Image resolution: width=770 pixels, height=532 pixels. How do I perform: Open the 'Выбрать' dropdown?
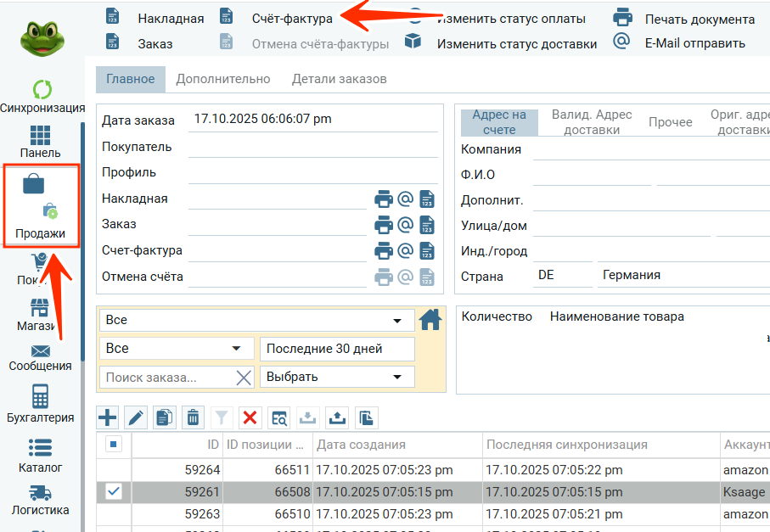click(x=336, y=377)
